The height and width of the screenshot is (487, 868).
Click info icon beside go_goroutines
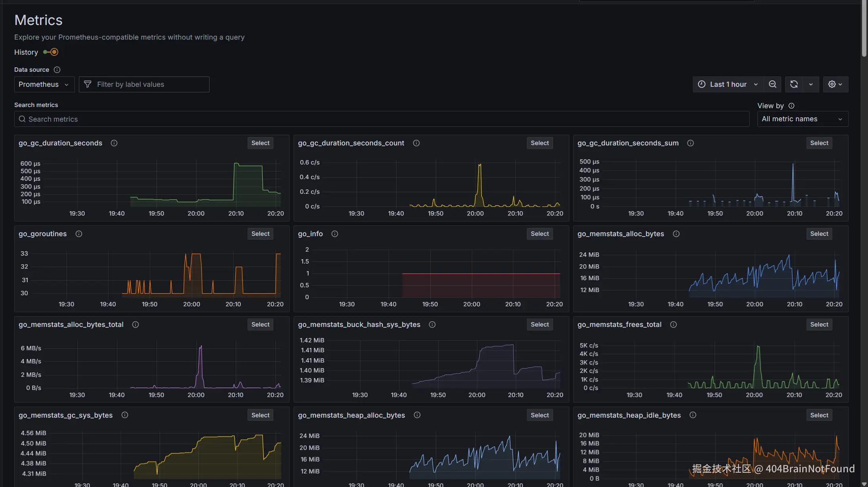(x=79, y=234)
